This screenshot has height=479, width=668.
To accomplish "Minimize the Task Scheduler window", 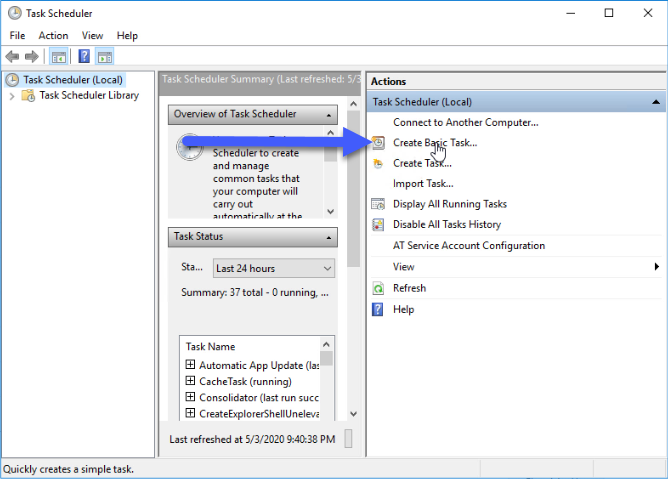I will pyautogui.click(x=570, y=13).
